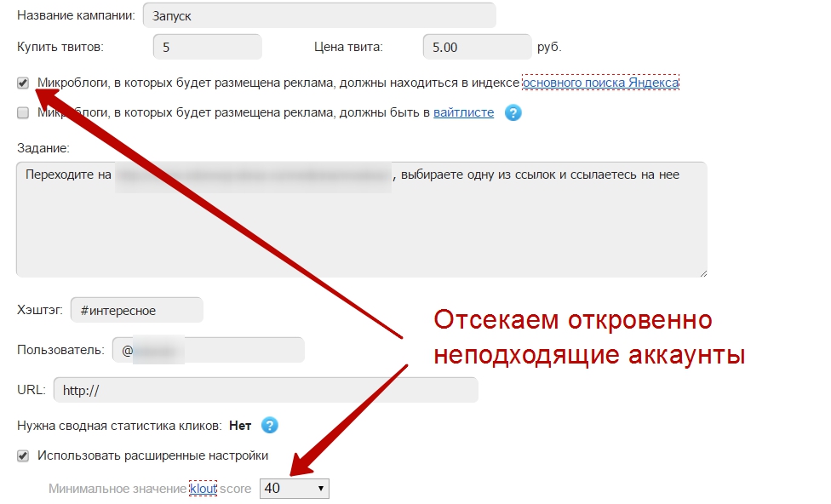The width and height of the screenshot is (831, 504).
Task: Toggle 'Использовать расширенные настройки' checkbox
Action: [23, 455]
